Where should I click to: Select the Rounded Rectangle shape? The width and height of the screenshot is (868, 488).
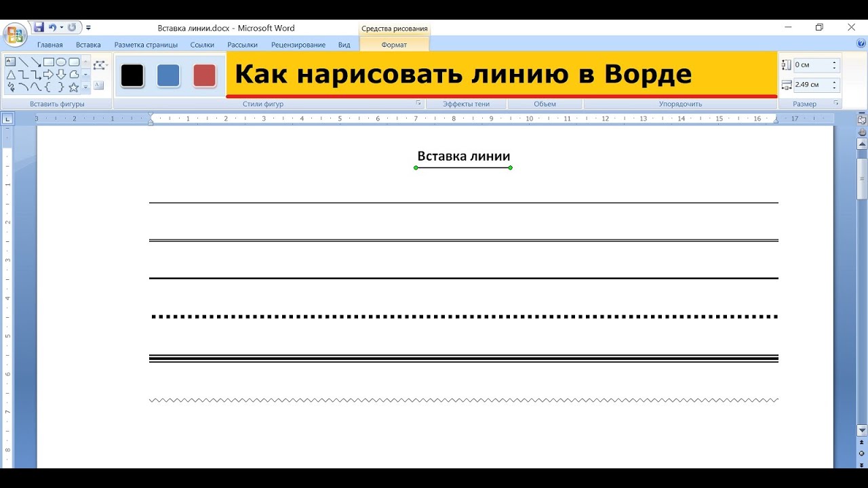pos(74,62)
